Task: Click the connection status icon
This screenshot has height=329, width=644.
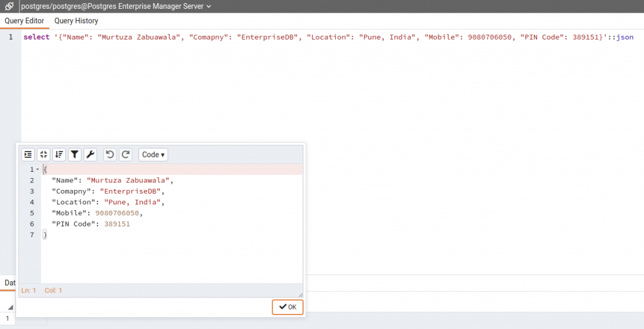Action: point(9,6)
